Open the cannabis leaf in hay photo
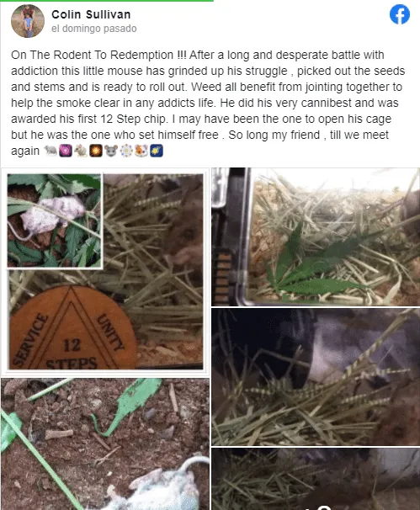420x510 pixels. point(316,236)
